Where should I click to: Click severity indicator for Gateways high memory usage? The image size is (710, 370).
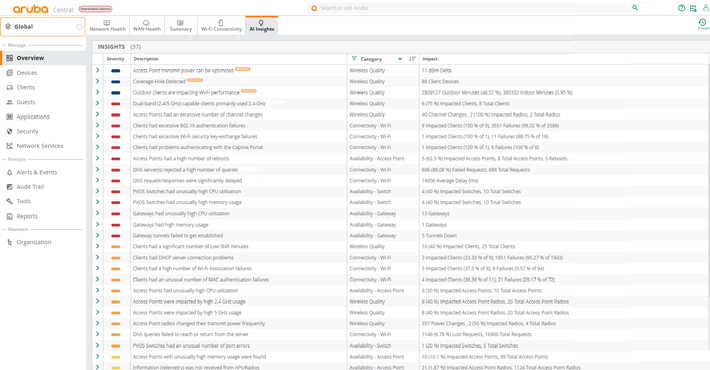pyautogui.click(x=115, y=225)
